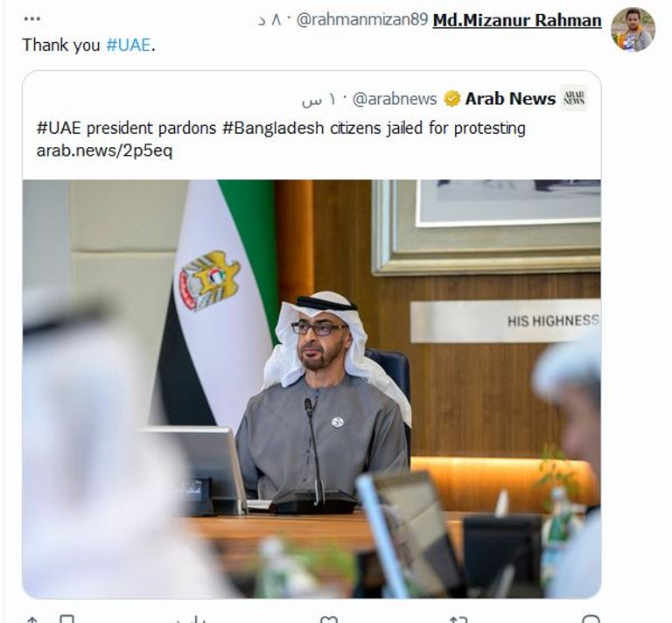Click the Arab News verified gold badge
Viewport: 672px width, 623px height.
451,99
